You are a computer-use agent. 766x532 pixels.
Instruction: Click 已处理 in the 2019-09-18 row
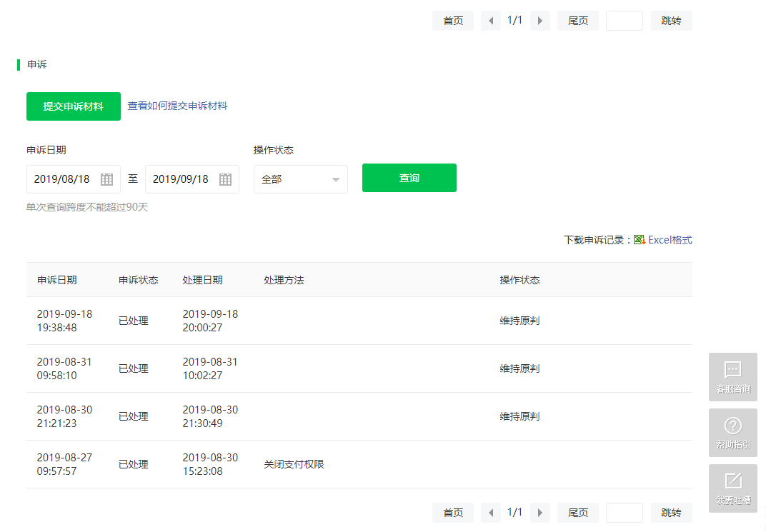tap(134, 321)
